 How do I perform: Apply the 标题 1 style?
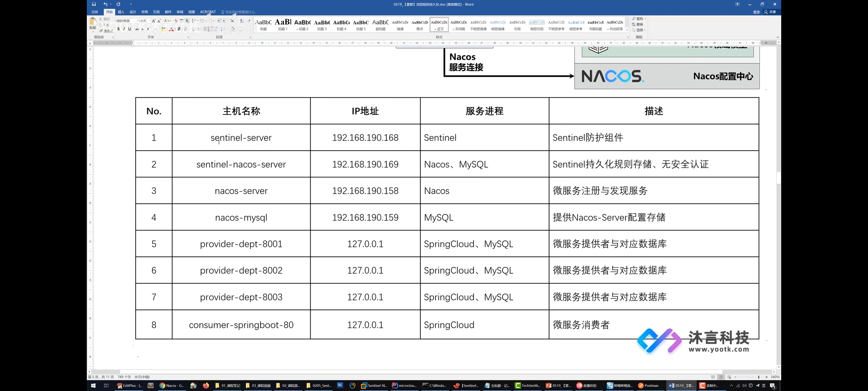tap(283, 25)
